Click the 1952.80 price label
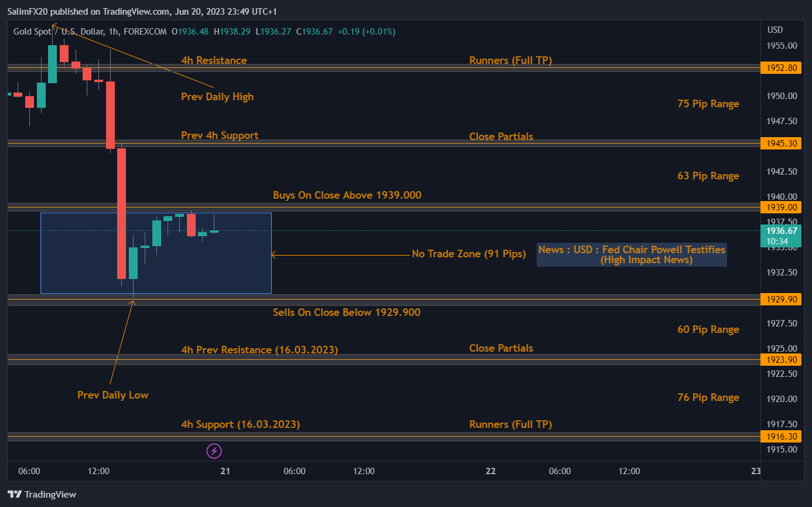 [x=780, y=68]
